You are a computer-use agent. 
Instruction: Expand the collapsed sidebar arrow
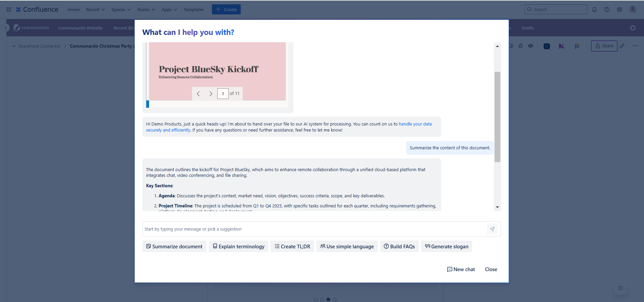click(x=6, y=28)
